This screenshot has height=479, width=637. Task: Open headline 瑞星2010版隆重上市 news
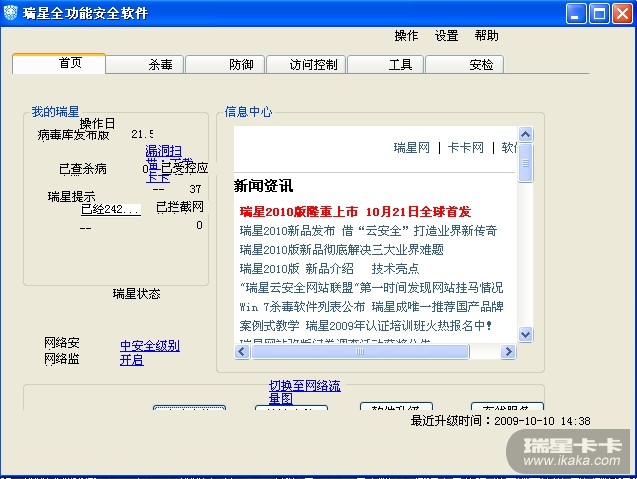click(355, 212)
